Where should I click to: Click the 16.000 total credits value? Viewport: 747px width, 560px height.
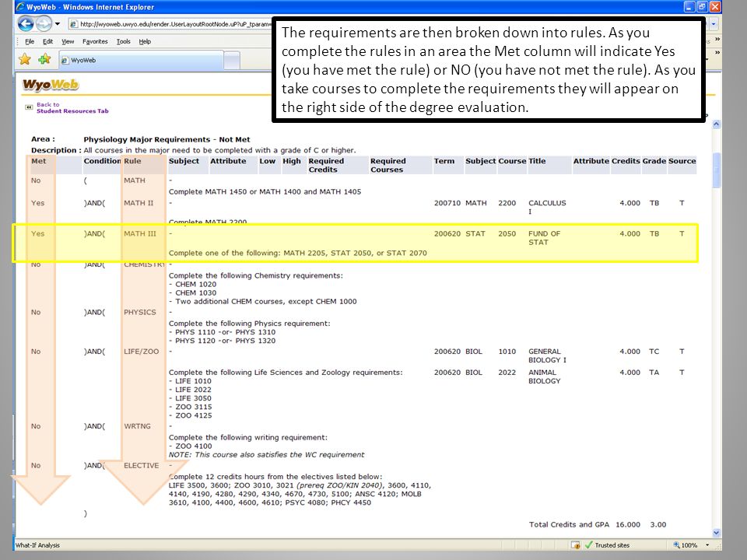627,524
